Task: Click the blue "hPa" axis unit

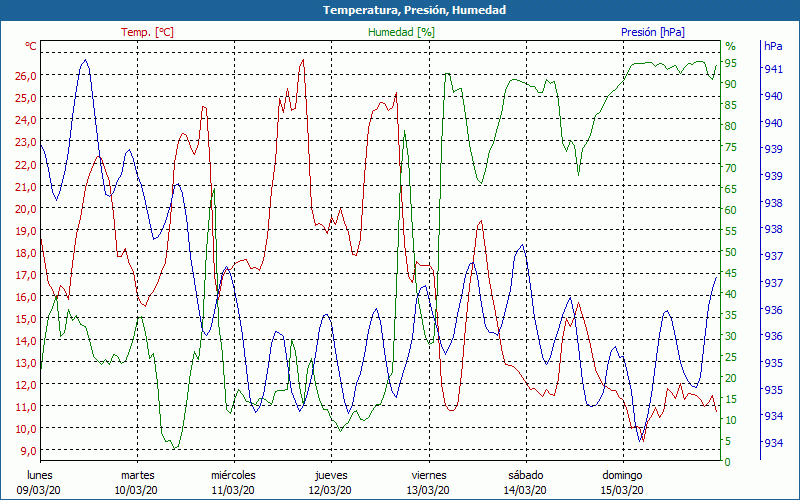Action: pos(773,46)
